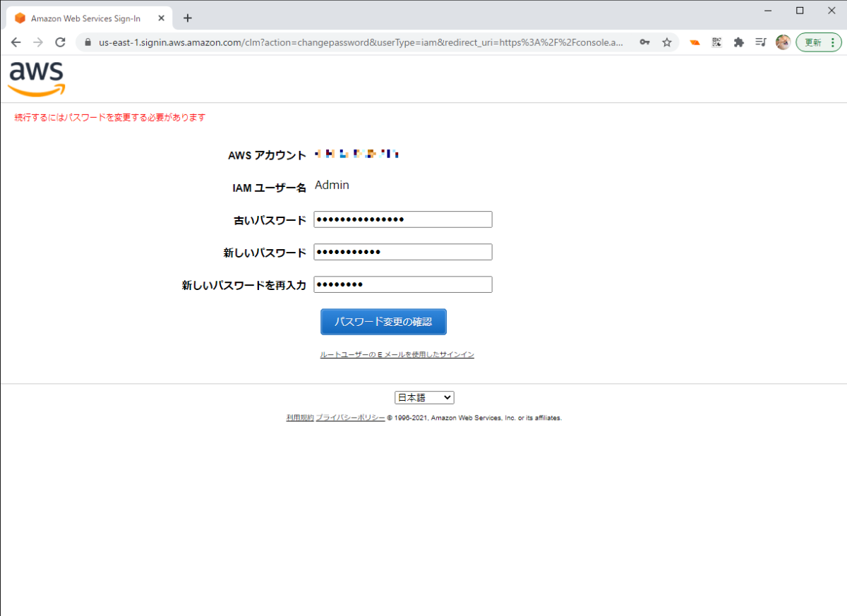The width and height of the screenshot is (847, 616).
Task: Maximize the Chrome window
Action: 800,10
